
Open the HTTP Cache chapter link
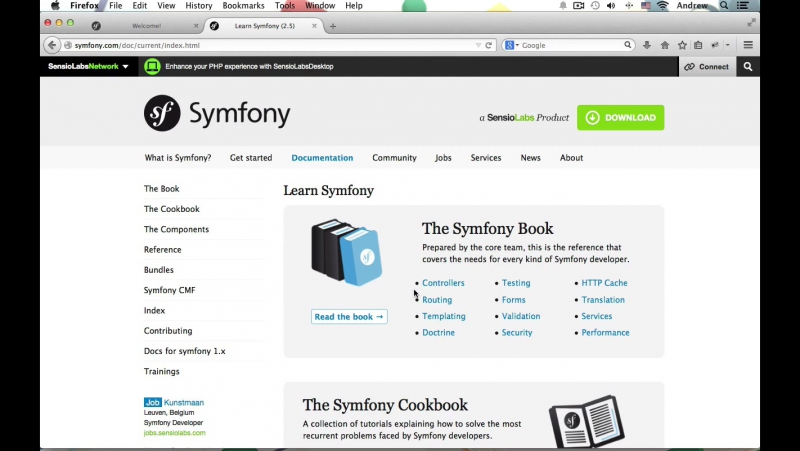pyautogui.click(x=604, y=283)
